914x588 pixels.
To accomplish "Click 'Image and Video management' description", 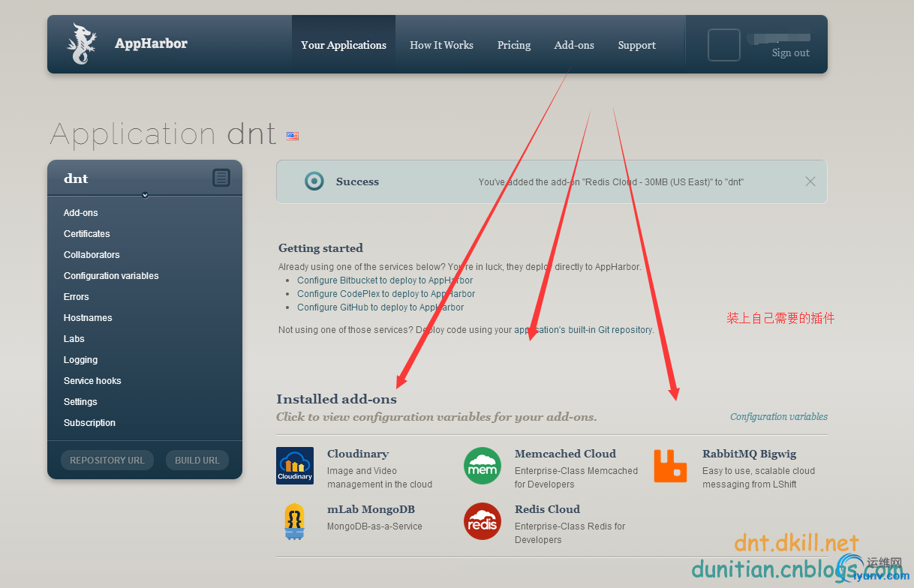I will coord(380,478).
